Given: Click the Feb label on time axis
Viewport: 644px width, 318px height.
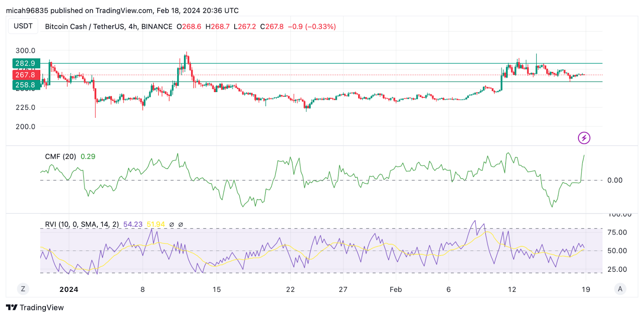Looking at the screenshot, I should coord(396,289).
